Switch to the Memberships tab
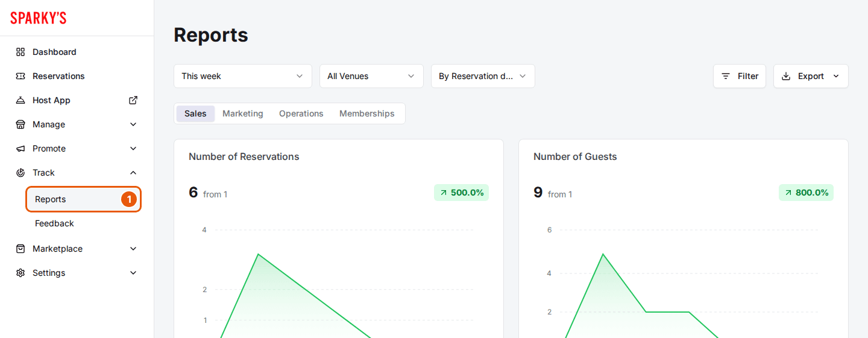This screenshot has width=868, height=338. pyautogui.click(x=367, y=113)
